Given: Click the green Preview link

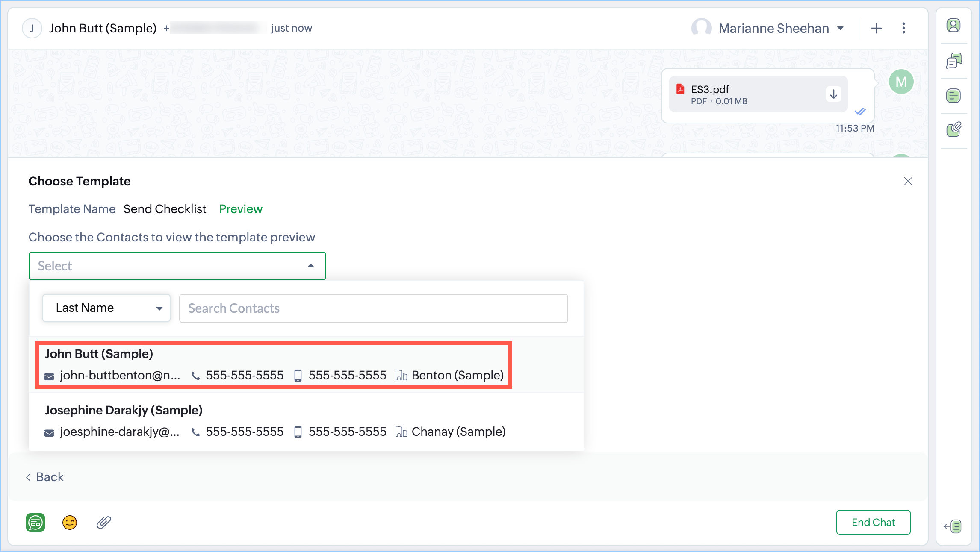Looking at the screenshot, I should 241,209.
